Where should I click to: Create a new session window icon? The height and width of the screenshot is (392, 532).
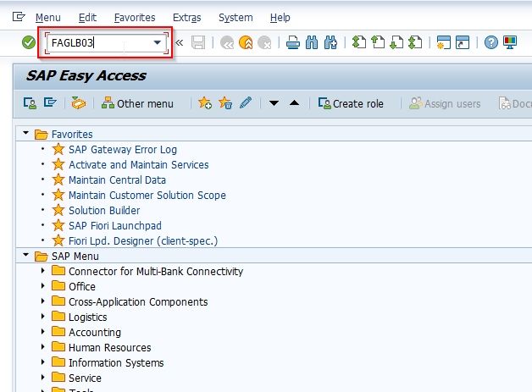[x=443, y=42]
